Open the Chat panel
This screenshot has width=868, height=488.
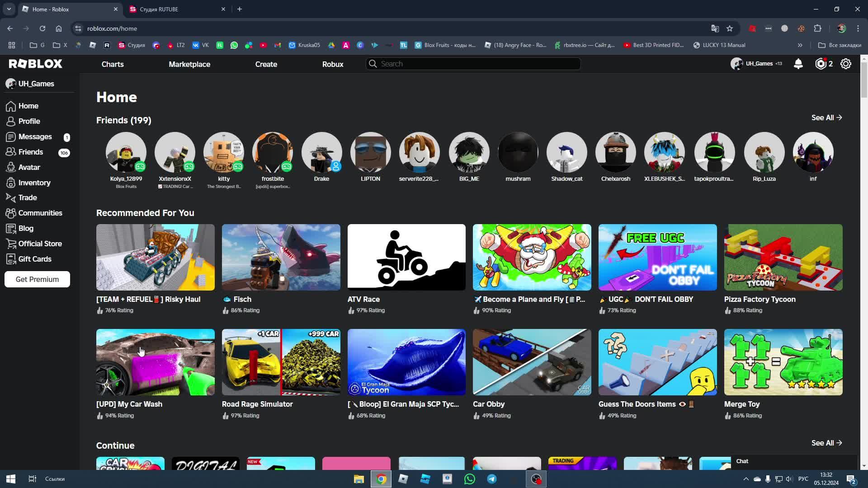[x=794, y=461]
